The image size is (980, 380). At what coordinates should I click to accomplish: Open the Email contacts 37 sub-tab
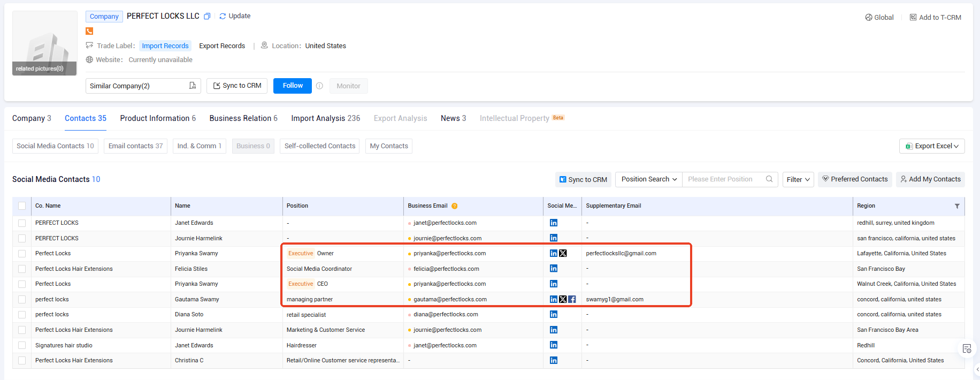135,146
